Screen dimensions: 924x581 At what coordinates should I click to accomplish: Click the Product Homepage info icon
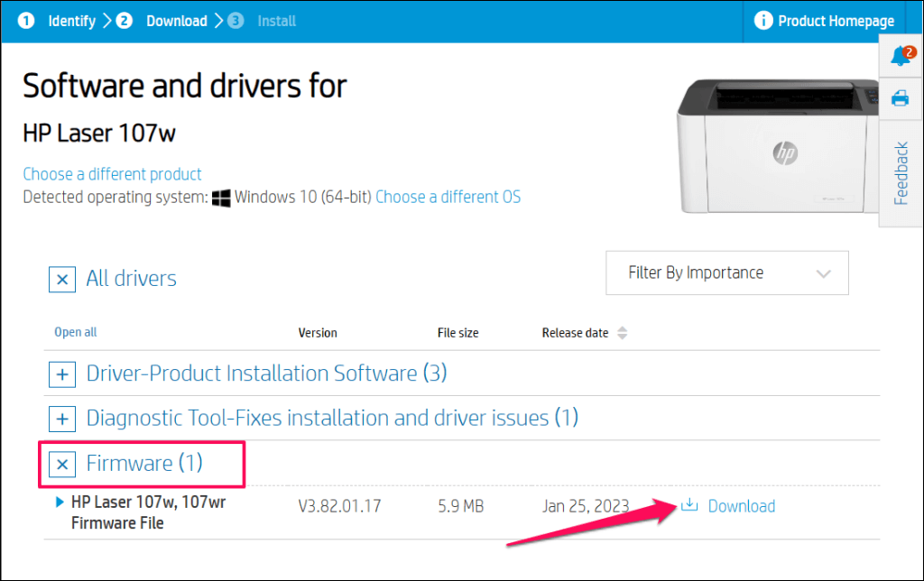pyautogui.click(x=763, y=21)
